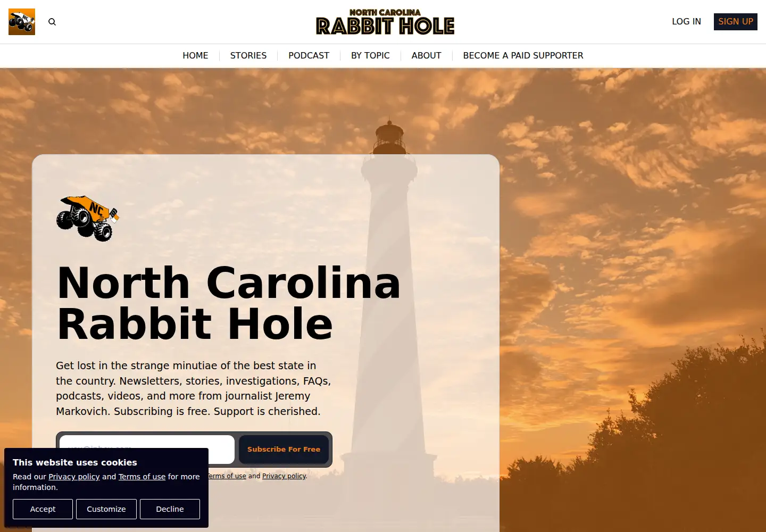Click the LOG IN link
This screenshot has height=532, width=766.
[686, 22]
